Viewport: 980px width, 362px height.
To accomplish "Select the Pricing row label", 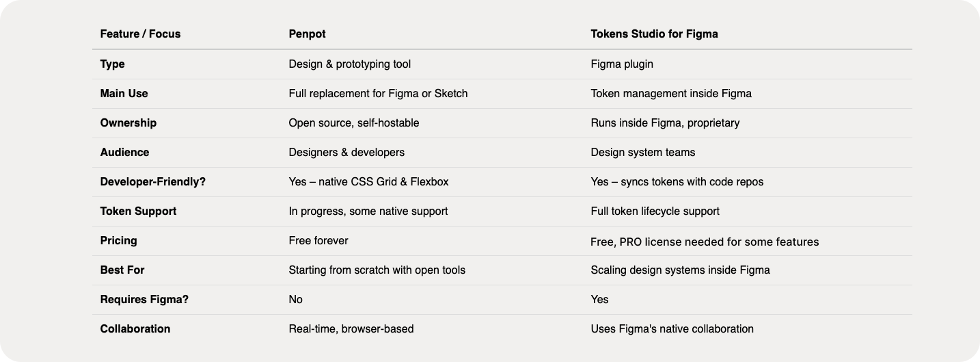I will (118, 241).
